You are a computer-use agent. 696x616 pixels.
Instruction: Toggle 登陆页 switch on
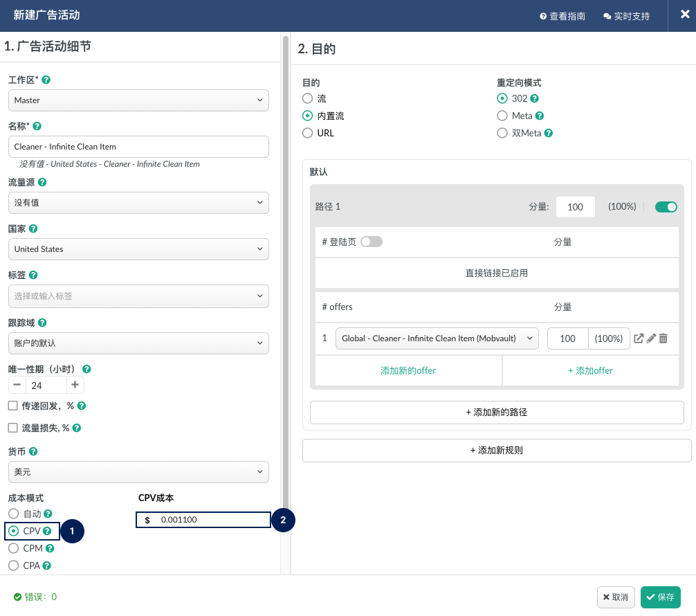pyautogui.click(x=372, y=242)
